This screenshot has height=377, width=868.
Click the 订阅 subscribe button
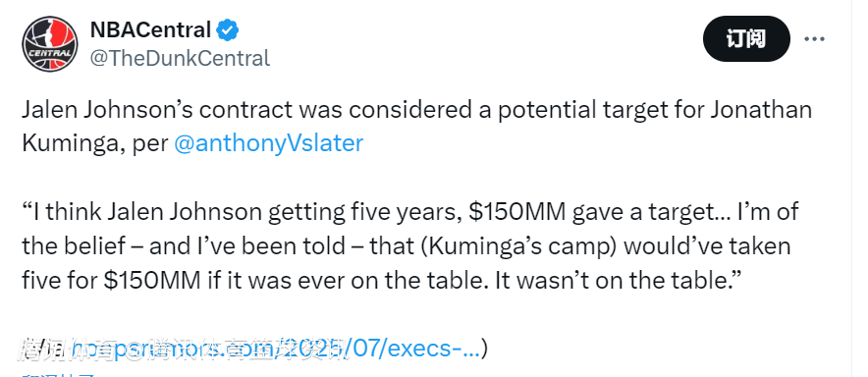pyautogui.click(x=746, y=38)
